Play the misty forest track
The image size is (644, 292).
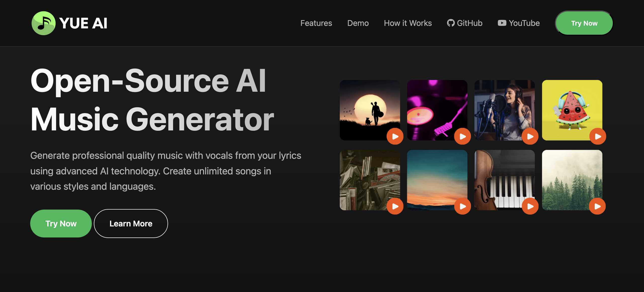point(597,206)
